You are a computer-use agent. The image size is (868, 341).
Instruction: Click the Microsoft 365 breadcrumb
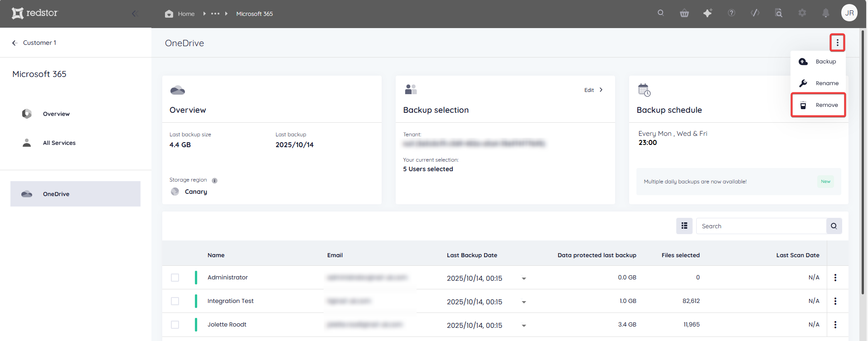click(x=255, y=14)
